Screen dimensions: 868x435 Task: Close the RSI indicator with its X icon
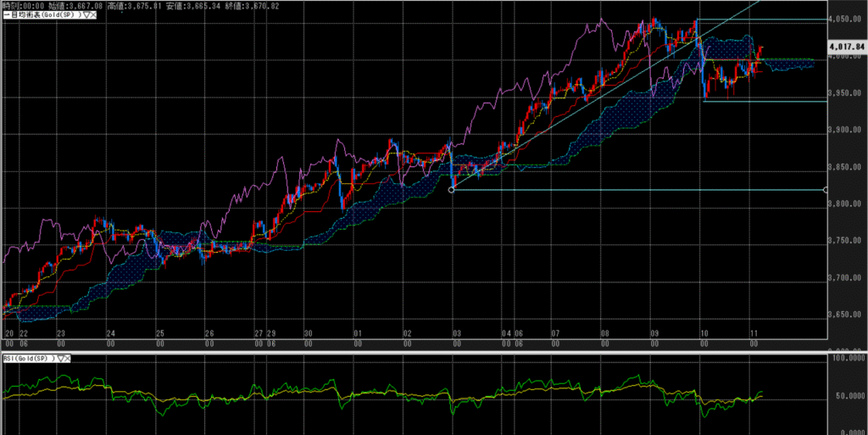point(69,359)
